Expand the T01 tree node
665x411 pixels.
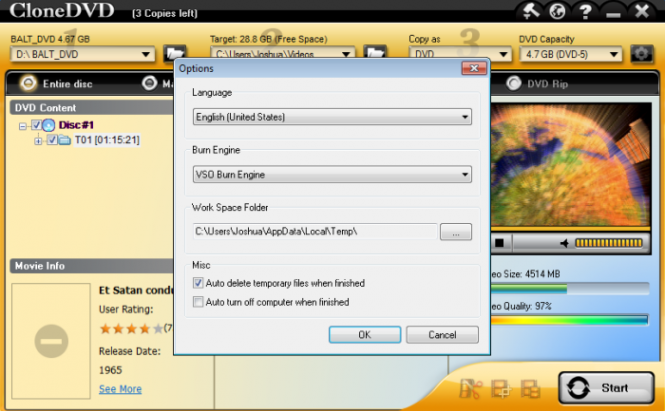(x=38, y=140)
